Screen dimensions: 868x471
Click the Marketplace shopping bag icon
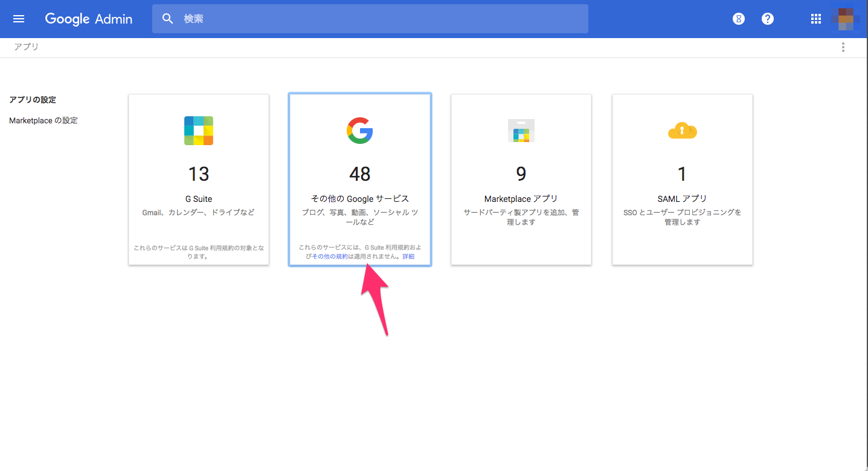coord(521,131)
